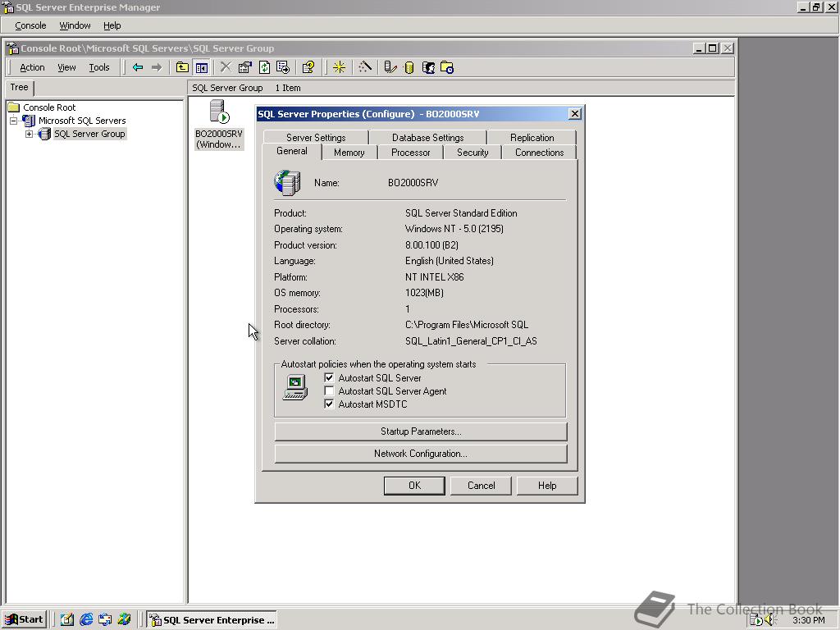Switch to the Server Settings tab
840x630 pixels.
(316, 138)
